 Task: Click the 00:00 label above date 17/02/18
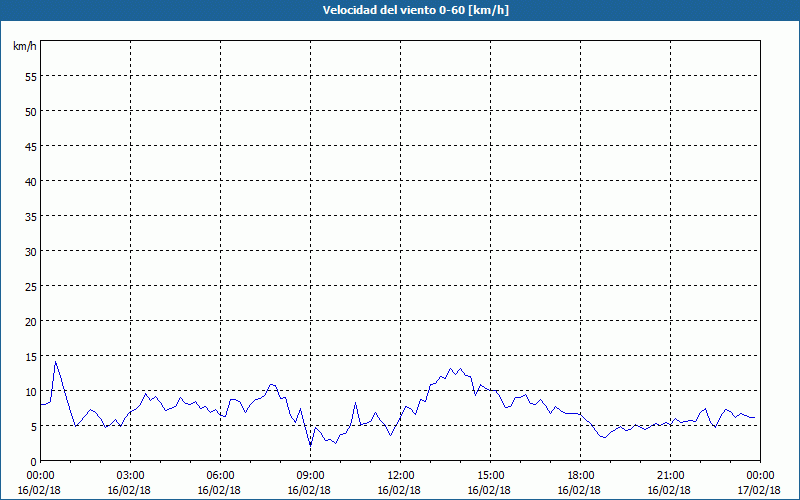coord(760,476)
